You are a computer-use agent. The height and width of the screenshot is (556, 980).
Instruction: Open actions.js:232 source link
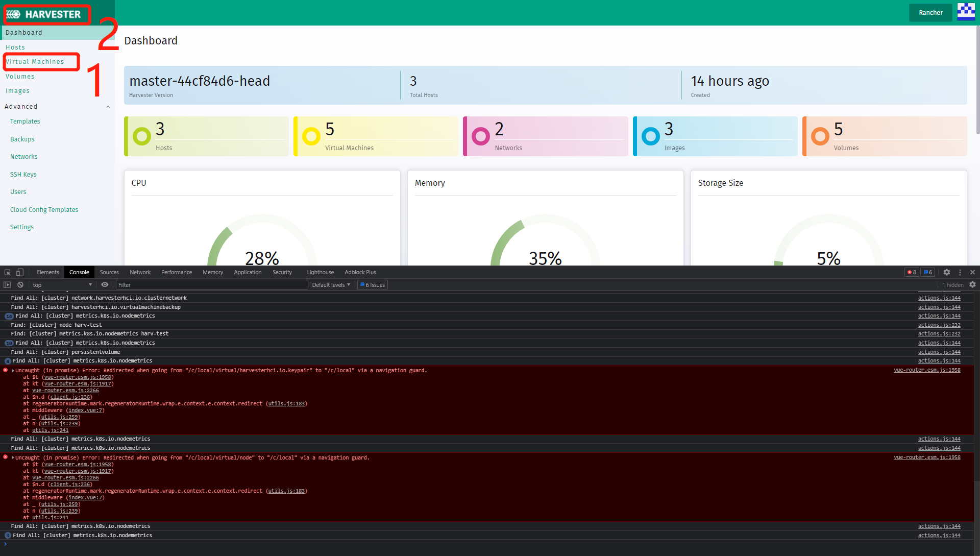tap(939, 325)
